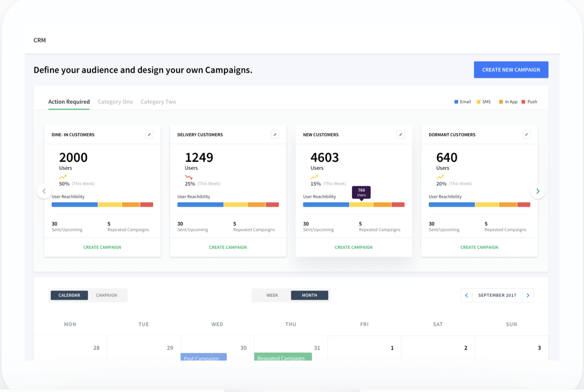Click the yellow SMS segment in New Customers bar
Viewport: 584px width, 392px height.
coord(361,205)
